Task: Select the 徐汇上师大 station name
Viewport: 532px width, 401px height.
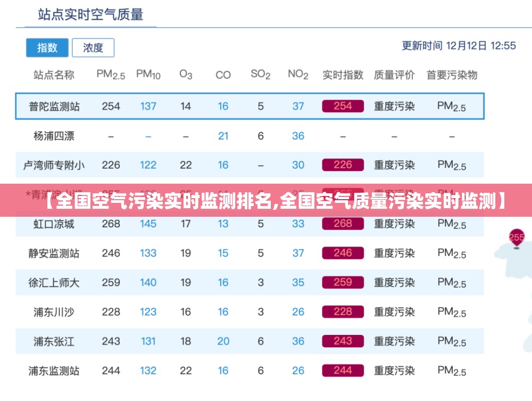Action: (x=54, y=282)
